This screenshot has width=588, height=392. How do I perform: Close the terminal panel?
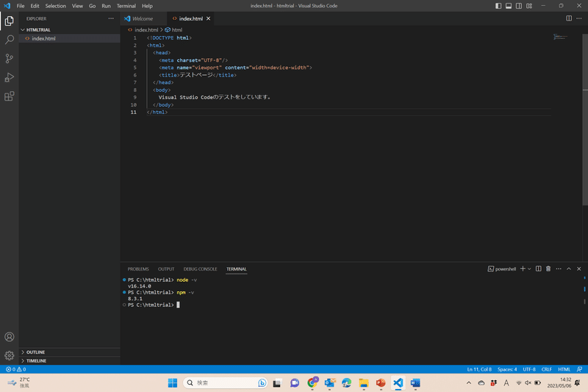click(x=579, y=268)
